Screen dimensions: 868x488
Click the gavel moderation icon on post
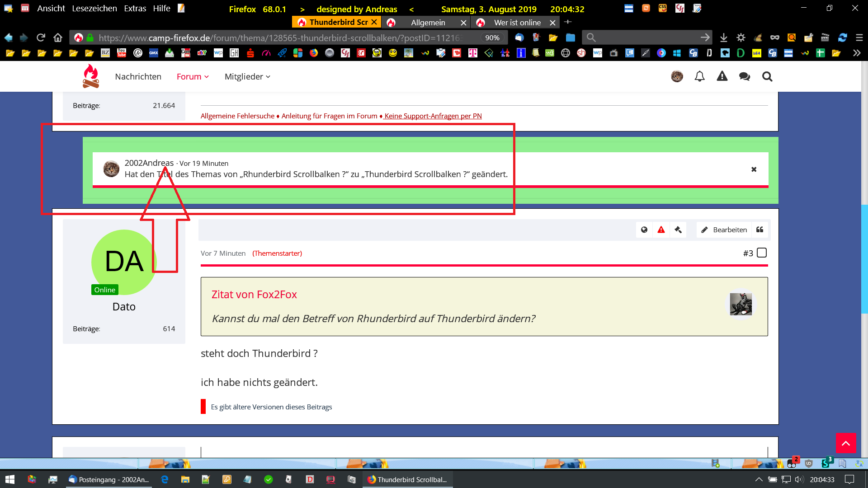(x=678, y=230)
